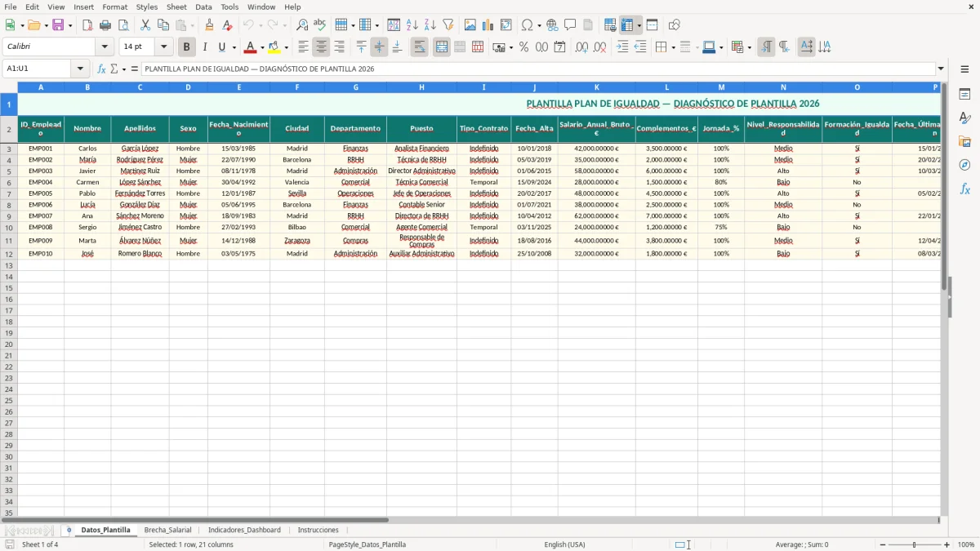
Task: Click the Cut scissors icon
Action: (x=145, y=25)
